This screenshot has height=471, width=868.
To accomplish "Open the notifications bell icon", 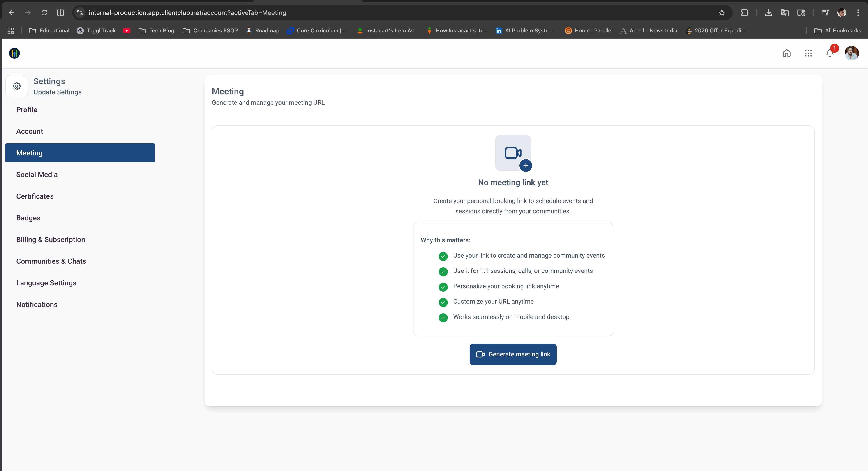I will point(830,53).
